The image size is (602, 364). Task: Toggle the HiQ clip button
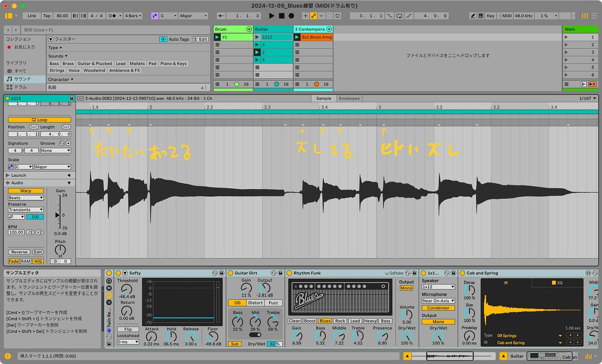[x=38, y=261]
